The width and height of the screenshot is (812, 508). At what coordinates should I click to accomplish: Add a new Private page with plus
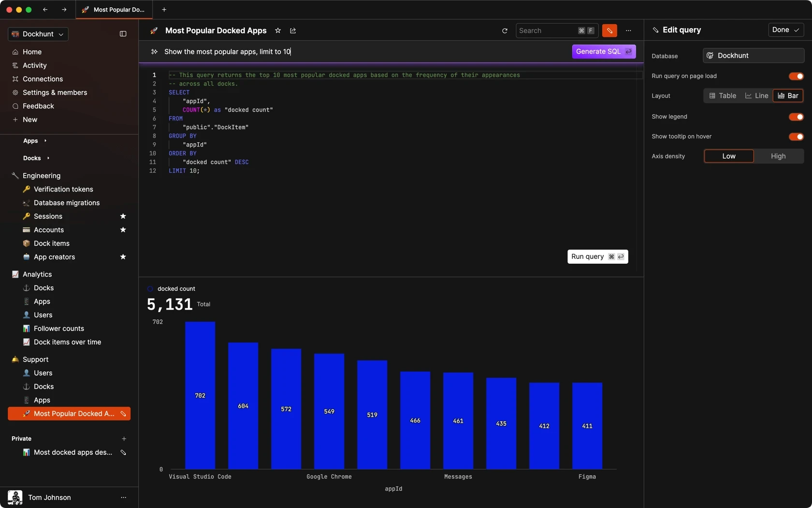tap(124, 439)
